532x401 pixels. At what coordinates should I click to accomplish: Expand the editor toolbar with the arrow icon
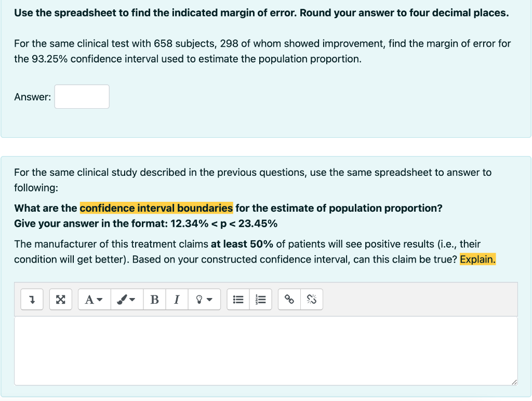click(x=32, y=299)
